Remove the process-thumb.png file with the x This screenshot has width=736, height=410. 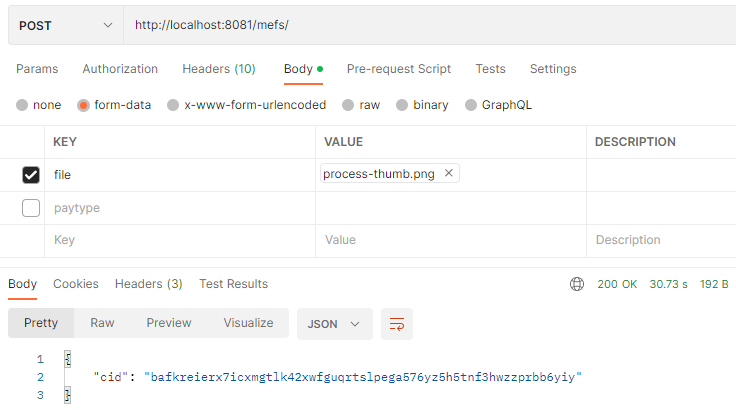449,173
